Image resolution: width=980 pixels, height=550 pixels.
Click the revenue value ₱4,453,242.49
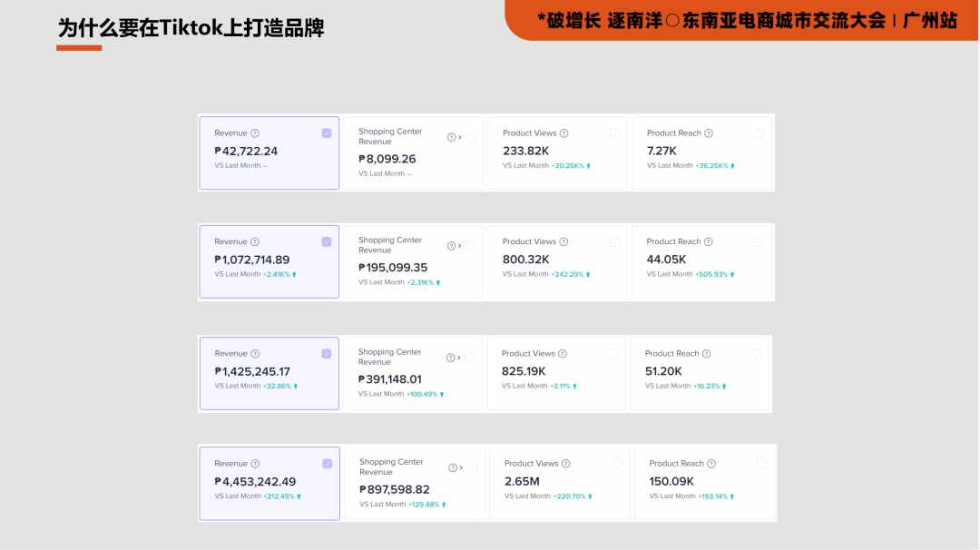coord(255,482)
